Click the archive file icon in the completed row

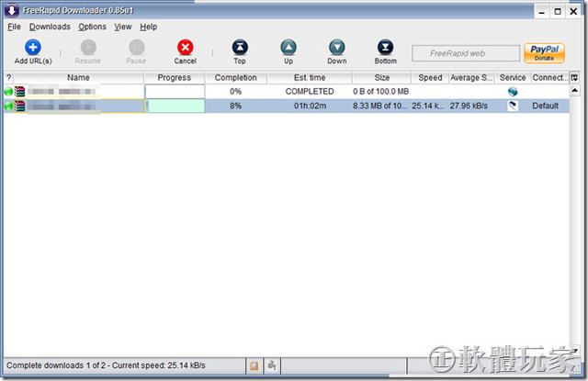pyautogui.click(x=20, y=92)
